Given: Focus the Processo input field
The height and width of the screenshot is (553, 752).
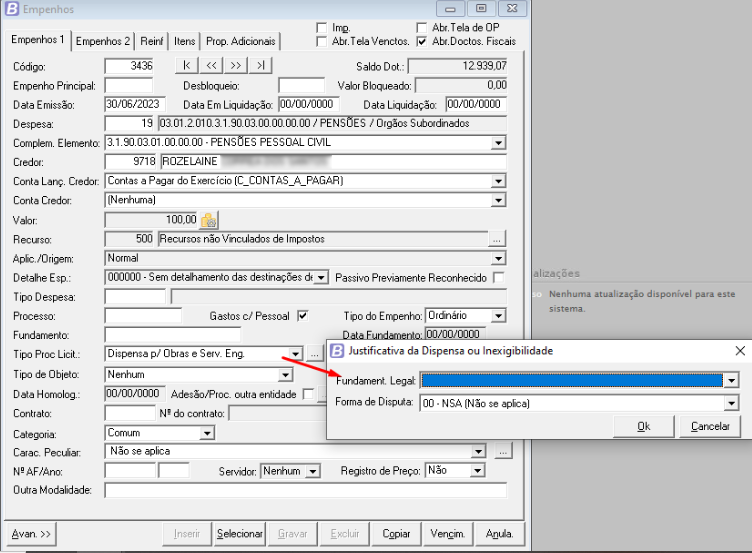Looking at the screenshot, I should [143, 316].
